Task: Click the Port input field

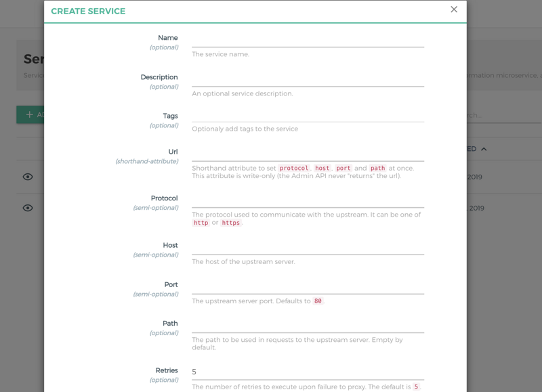Action: tap(308, 286)
